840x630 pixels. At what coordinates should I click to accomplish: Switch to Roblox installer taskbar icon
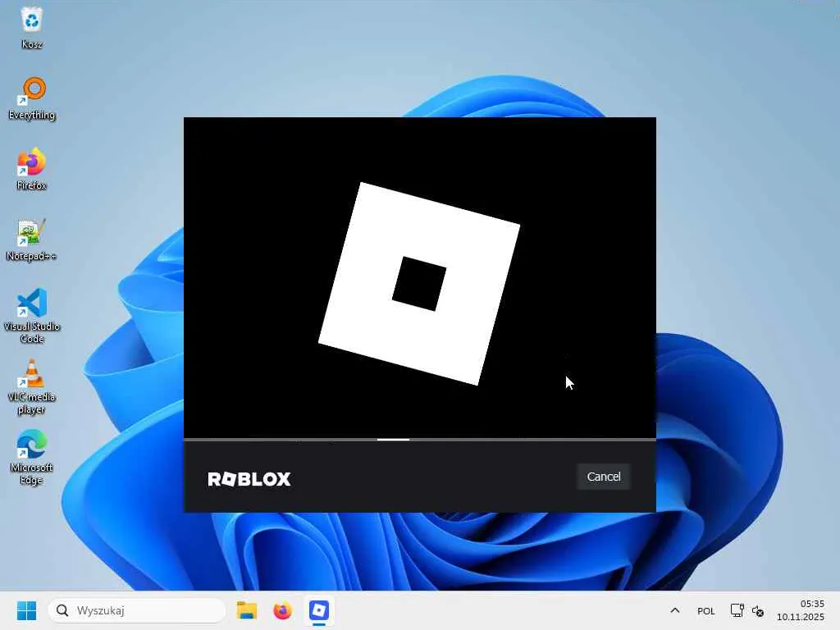(x=319, y=610)
